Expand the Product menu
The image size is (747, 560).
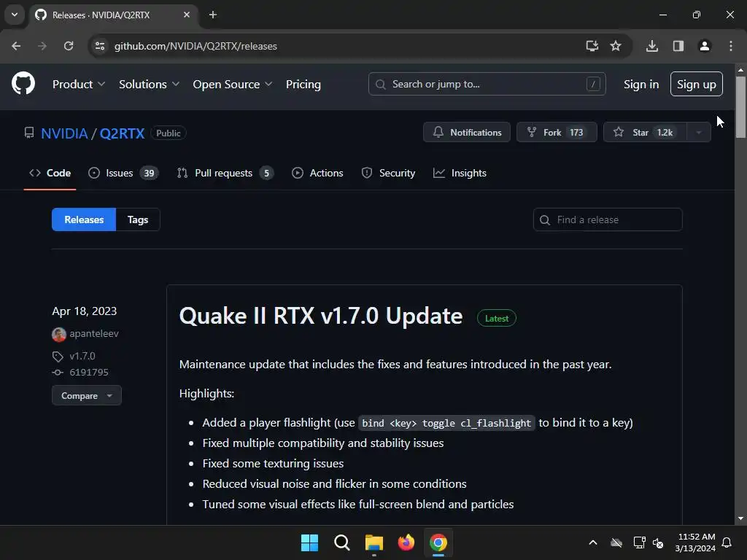79,85
